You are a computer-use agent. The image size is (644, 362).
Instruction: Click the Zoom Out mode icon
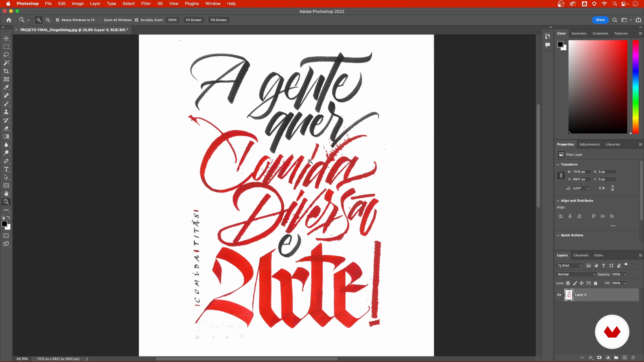click(x=48, y=20)
